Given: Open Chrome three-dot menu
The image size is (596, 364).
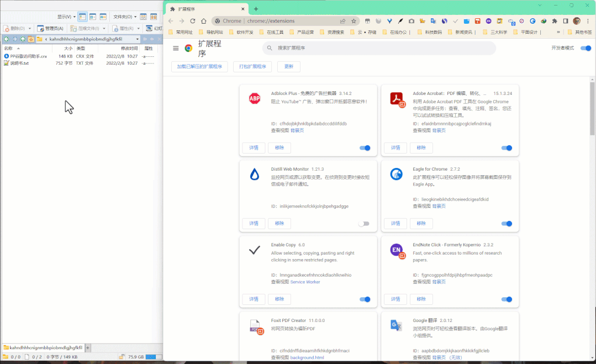Looking at the screenshot, I should (588, 21).
